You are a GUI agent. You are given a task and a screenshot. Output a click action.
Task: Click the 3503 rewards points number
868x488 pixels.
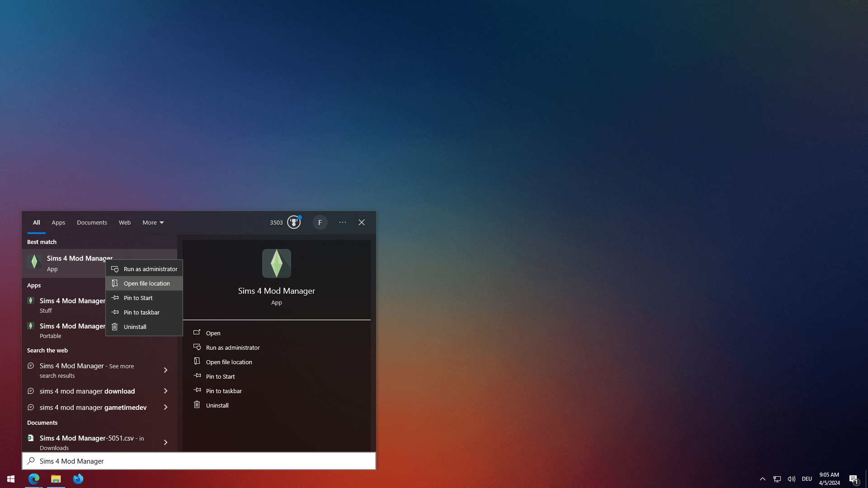point(276,222)
